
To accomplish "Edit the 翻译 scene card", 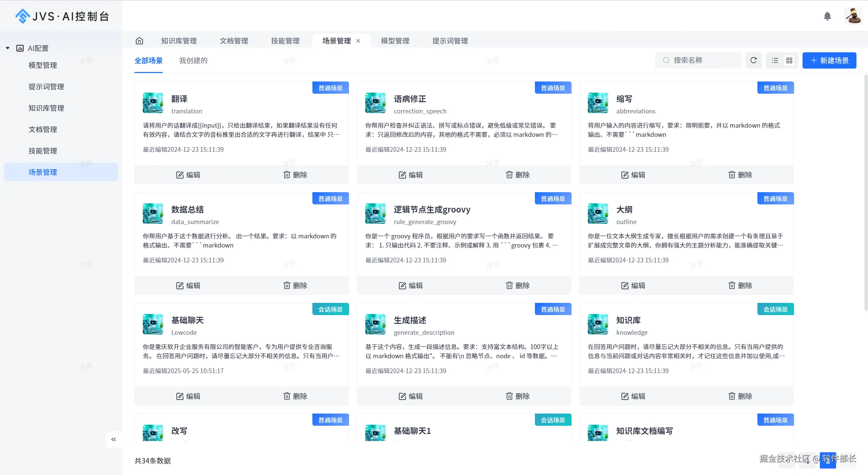I will tap(188, 175).
